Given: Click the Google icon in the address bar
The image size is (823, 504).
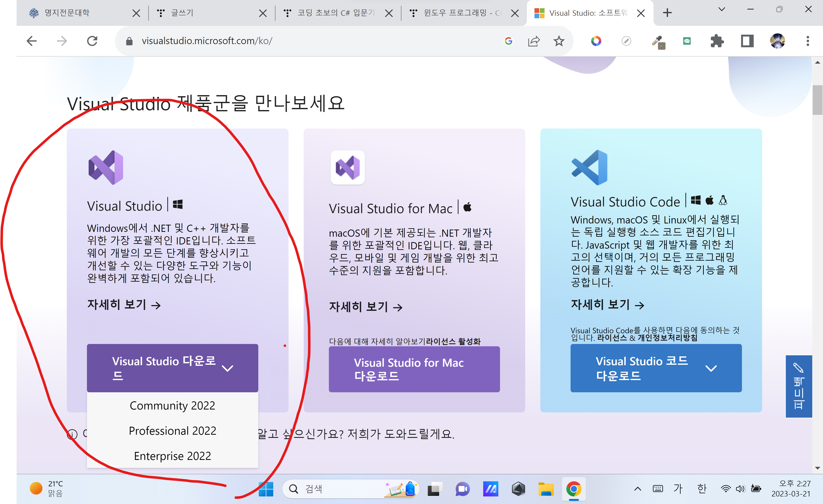Looking at the screenshot, I should tap(508, 41).
